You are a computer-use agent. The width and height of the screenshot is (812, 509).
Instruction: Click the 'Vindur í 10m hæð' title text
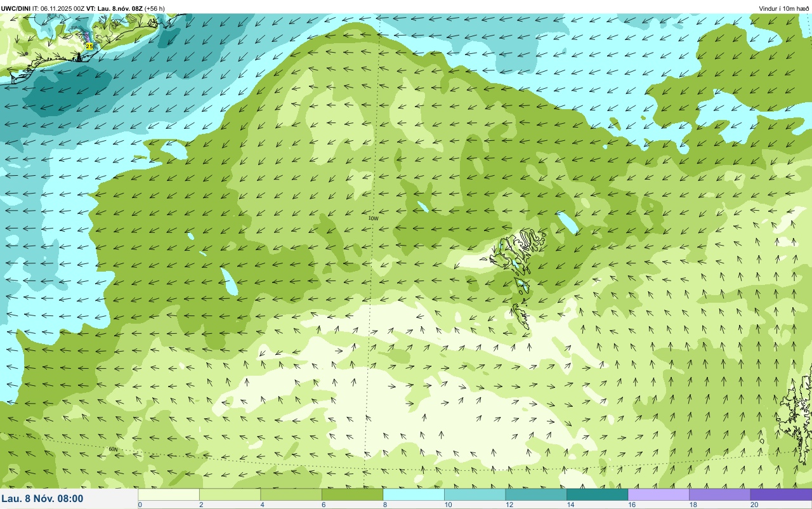click(x=783, y=8)
